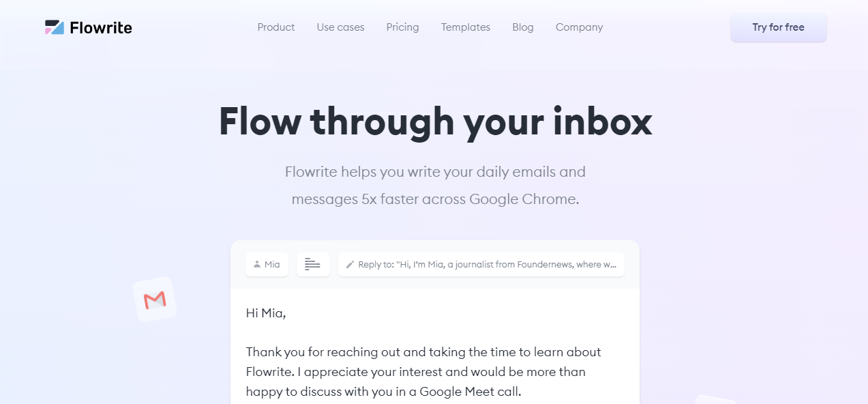Expand the Company navigation item
Viewport: 868px width, 404px height.
pyautogui.click(x=579, y=27)
